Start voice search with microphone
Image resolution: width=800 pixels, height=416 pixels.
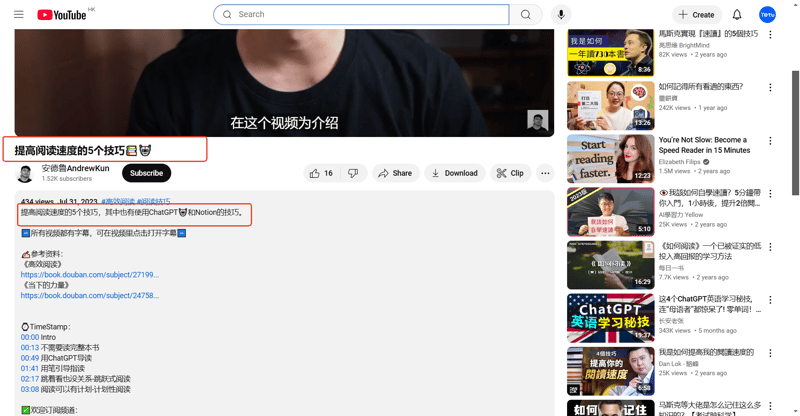click(x=561, y=14)
